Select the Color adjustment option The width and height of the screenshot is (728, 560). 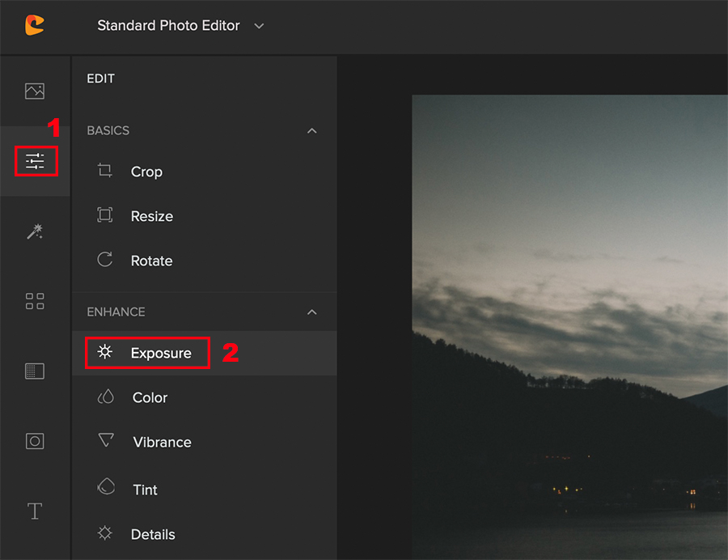pyautogui.click(x=150, y=397)
